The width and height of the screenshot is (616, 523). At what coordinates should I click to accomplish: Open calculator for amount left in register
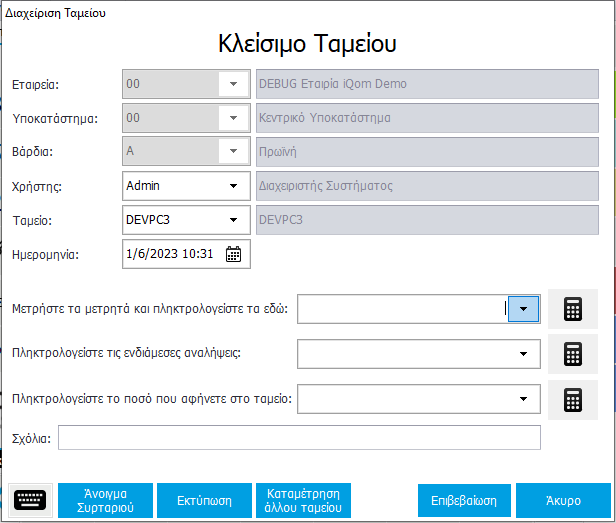click(572, 400)
